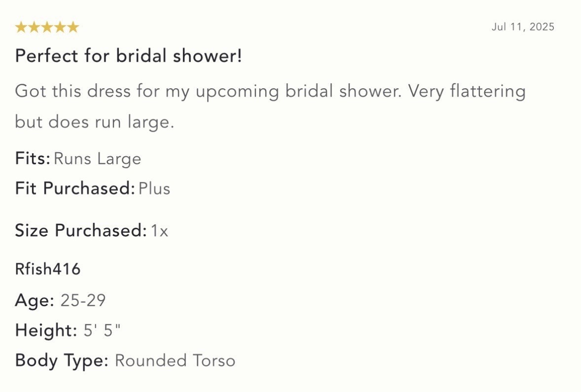Click the review date Jul 11, 2025
This screenshot has height=392, width=581.
click(523, 27)
